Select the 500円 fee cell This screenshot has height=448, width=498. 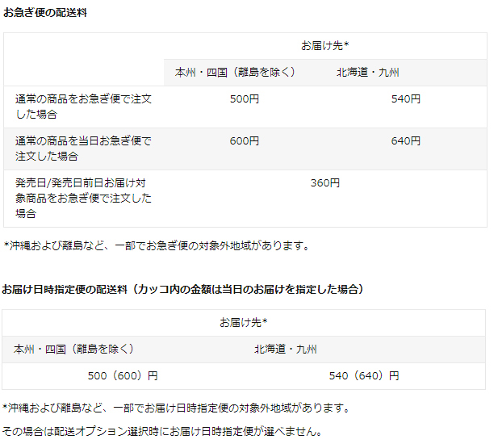coord(244,99)
